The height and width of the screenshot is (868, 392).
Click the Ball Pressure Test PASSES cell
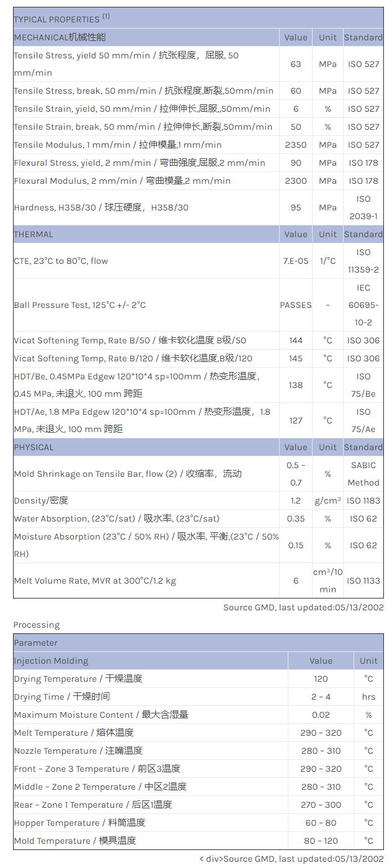pyautogui.click(x=296, y=305)
